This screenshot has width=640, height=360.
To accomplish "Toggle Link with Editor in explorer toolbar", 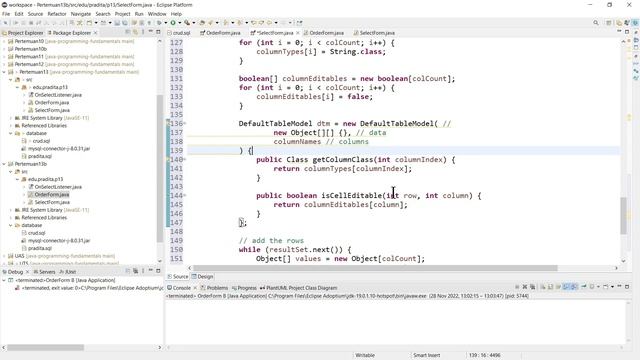I will pyautogui.click(x=135, y=32).
